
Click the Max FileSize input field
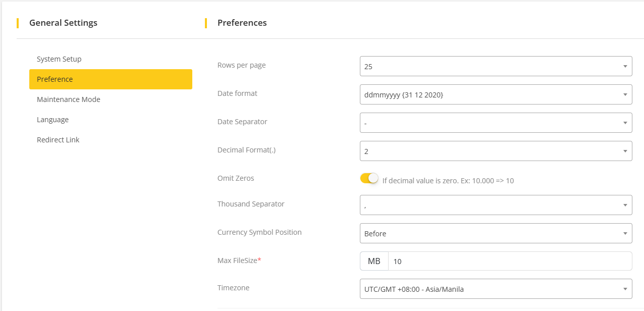pos(510,261)
